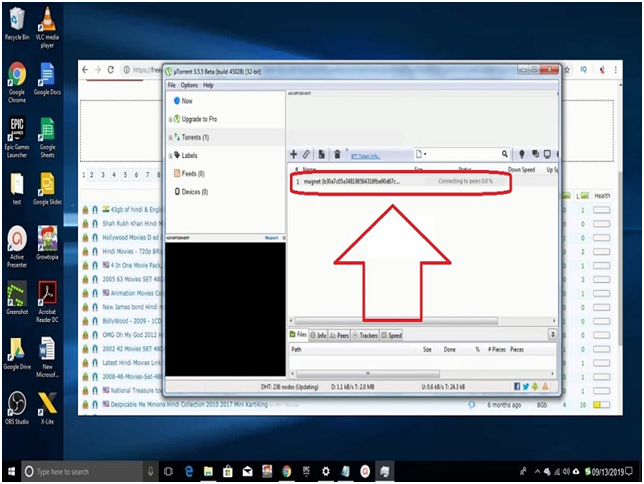Expand the Torrents (1) tree node
This screenshot has width=644, height=484.
pos(170,138)
